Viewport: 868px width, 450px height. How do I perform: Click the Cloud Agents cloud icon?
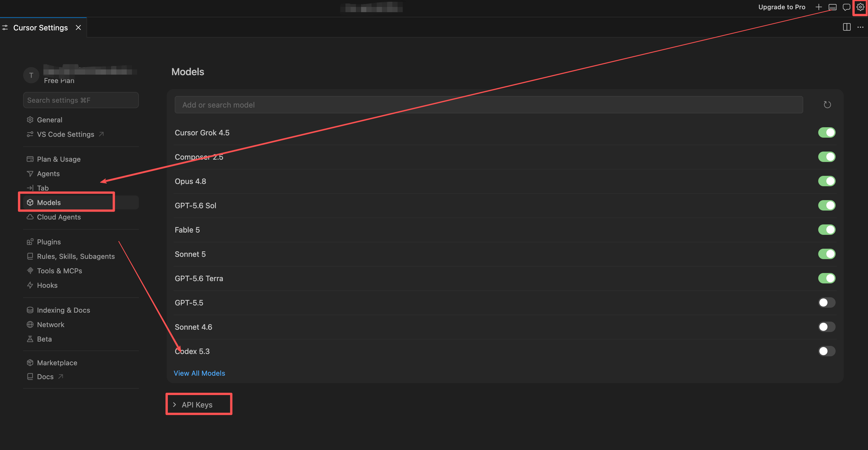pyautogui.click(x=30, y=217)
